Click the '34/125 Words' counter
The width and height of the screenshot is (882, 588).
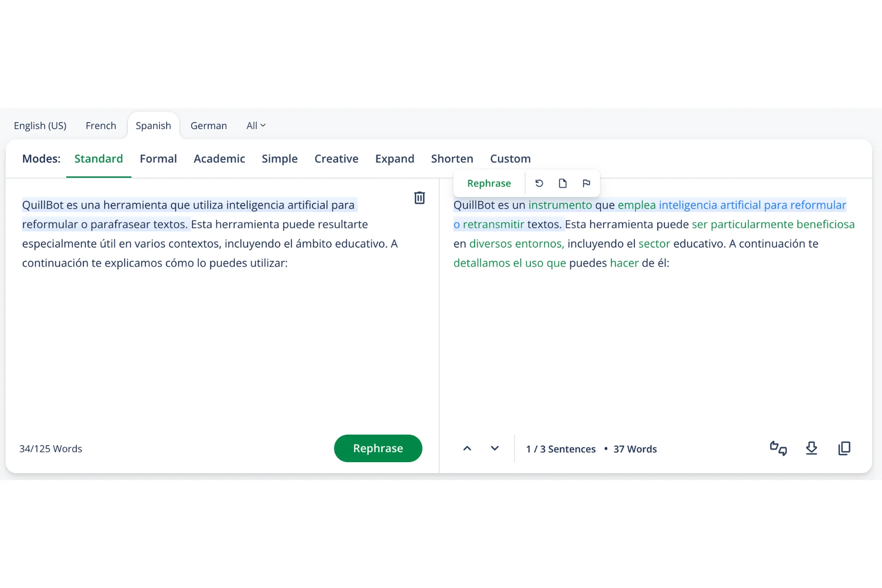click(x=51, y=449)
